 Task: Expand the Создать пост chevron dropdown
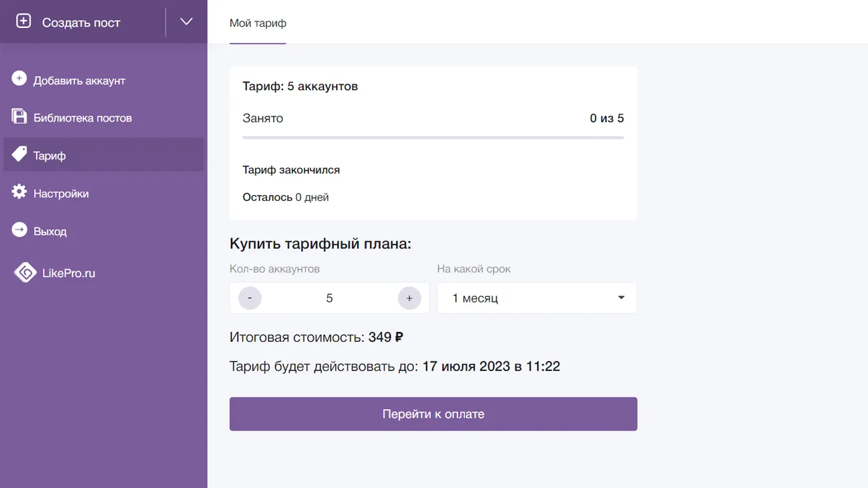point(186,22)
